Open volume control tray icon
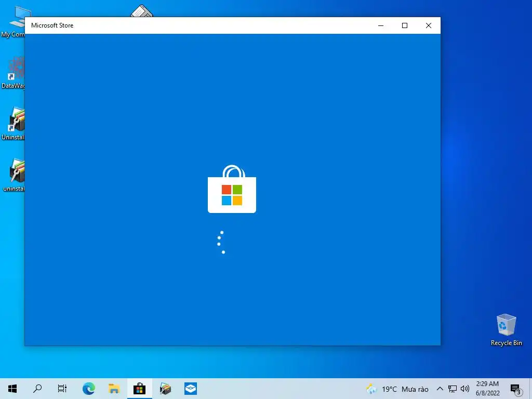This screenshot has height=399, width=532. tap(465, 389)
